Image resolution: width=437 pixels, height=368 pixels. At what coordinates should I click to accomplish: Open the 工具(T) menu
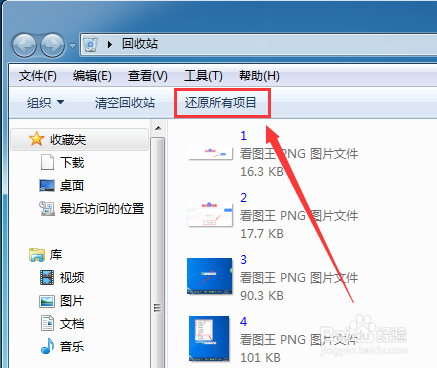click(203, 76)
